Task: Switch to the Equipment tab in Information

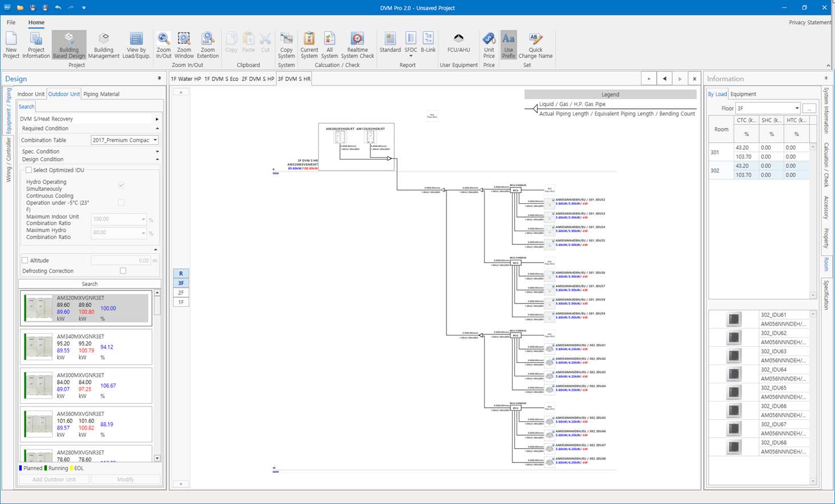Action: [743, 94]
